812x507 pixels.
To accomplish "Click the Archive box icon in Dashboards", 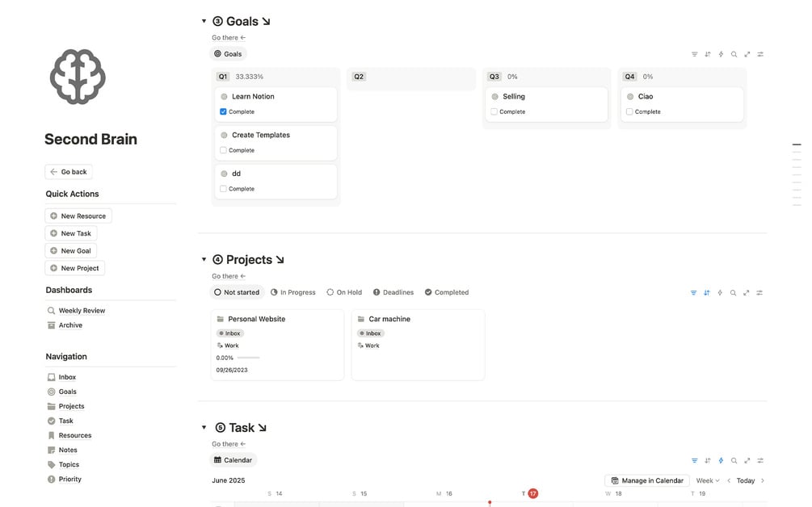I will tap(52, 325).
